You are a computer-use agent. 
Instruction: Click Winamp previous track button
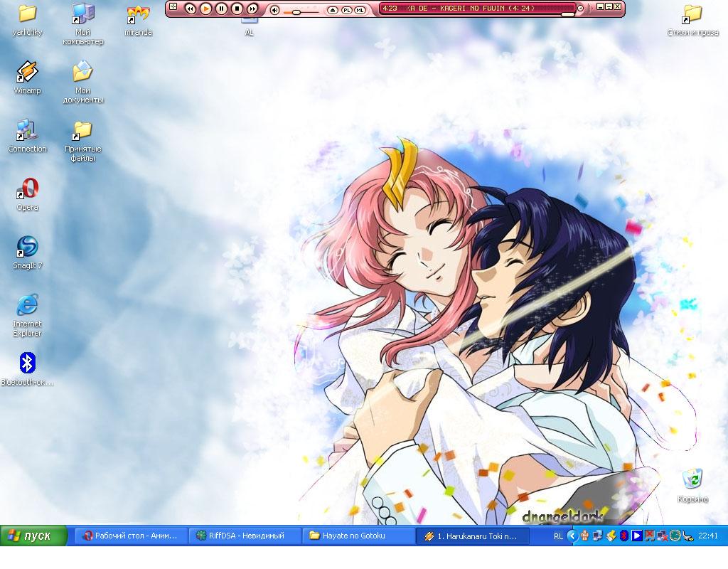coord(191,9)
